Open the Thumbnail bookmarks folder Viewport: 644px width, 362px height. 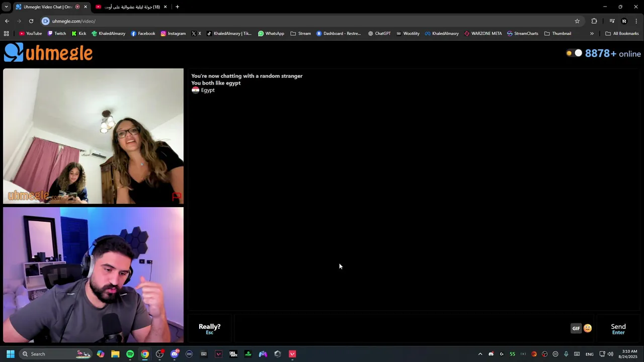(557, 34)
